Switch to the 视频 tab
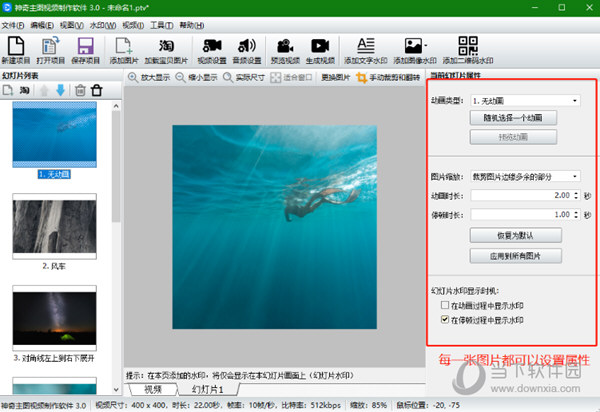 pyautogui.click(x=153, y=389)
